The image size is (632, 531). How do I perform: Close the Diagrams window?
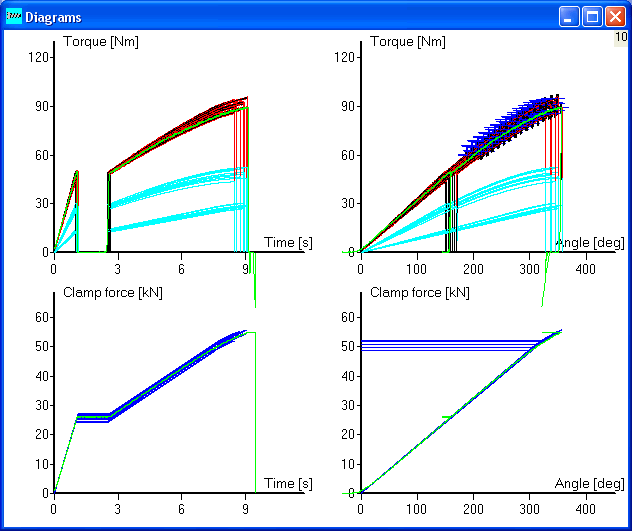pyautogui.click(x=614, y=17)
